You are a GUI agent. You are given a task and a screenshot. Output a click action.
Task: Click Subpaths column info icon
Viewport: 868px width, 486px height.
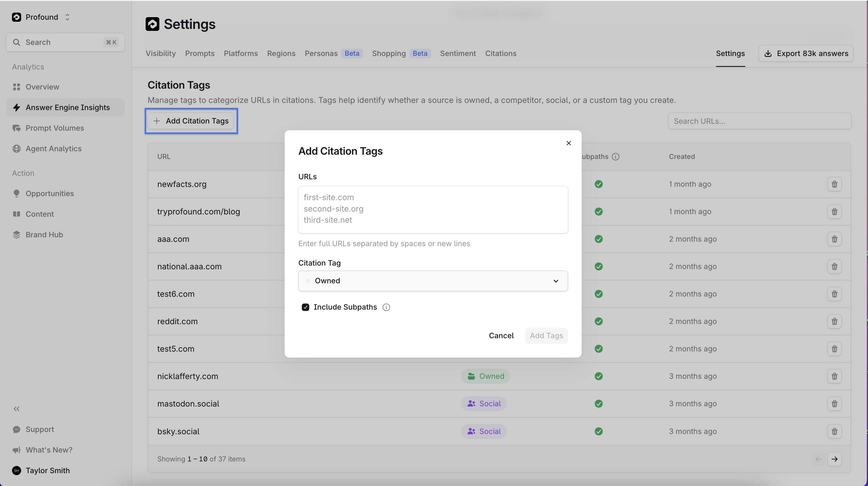[x=615, y=156]
